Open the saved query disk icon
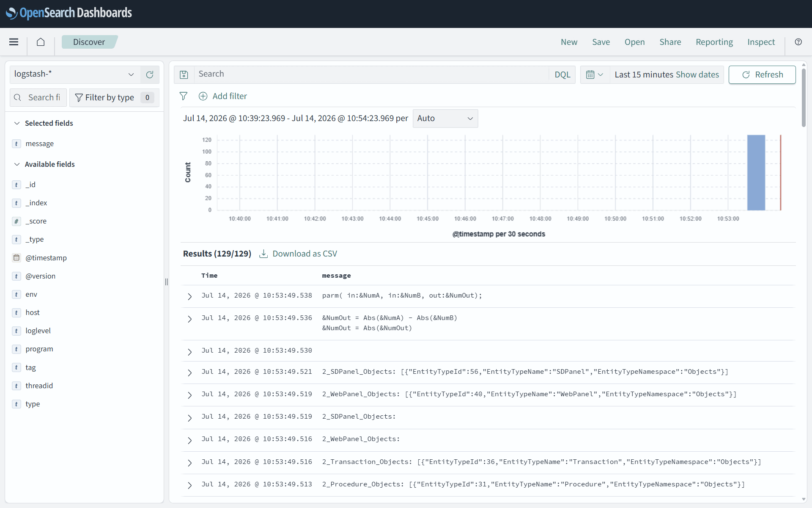The width and height of the screenshot is (812, 508). (x=184, y=75)
